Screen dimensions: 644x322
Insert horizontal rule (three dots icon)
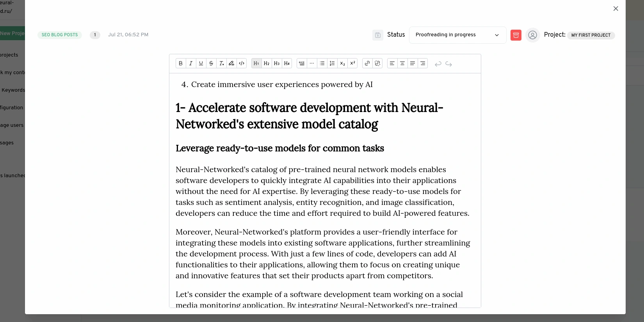pos(312,63)
